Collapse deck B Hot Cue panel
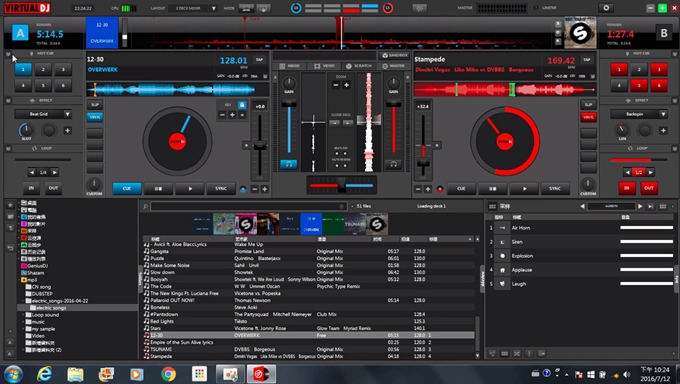Viewport: 680px width, 384px height. click(675, 54)
